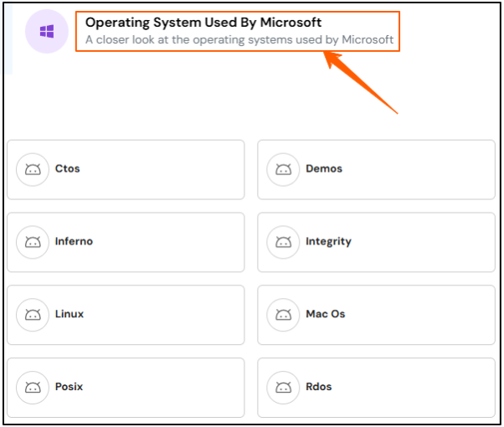504x427 pixels.
Task: Click the Android icon beside Ctos
Action: [33, 169]
